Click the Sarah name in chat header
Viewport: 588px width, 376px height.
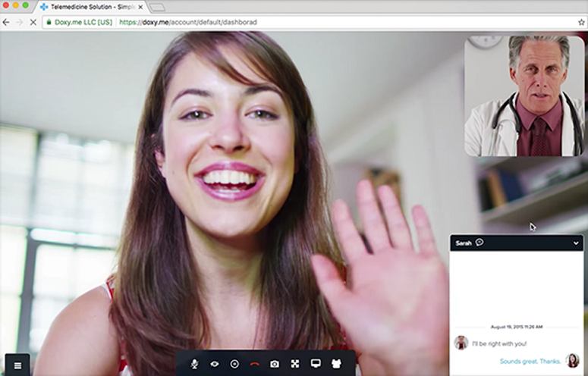click(464, 243)
